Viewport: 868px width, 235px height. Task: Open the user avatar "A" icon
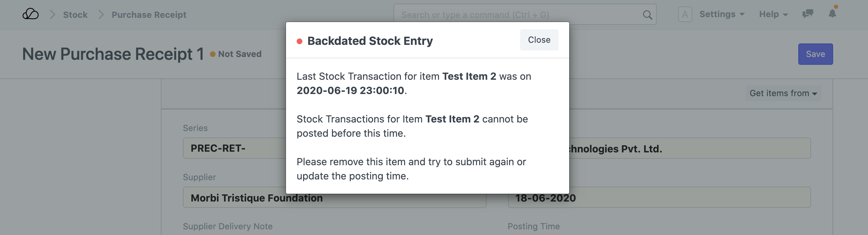tap(685, 15)
